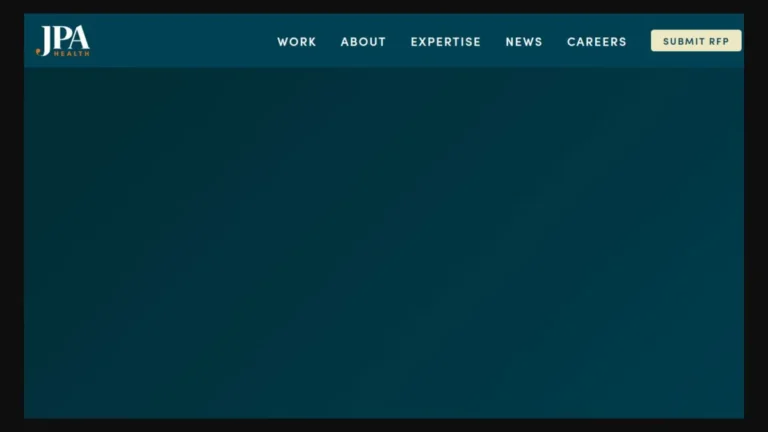768x432 pixels.
Task: Click the Submit RFP button
Action: click(x=696, y=41)
